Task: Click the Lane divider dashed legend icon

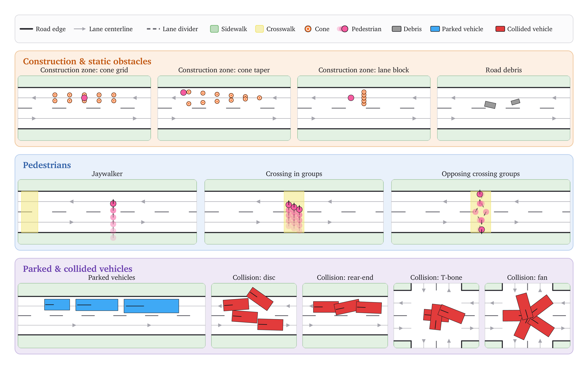Action: tap(153, 29)
